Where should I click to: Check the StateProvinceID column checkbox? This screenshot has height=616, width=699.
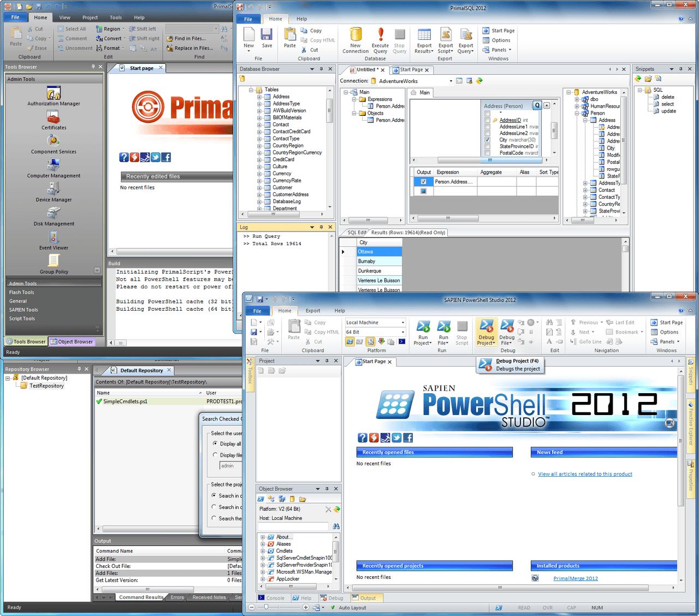tap(487, 146)
